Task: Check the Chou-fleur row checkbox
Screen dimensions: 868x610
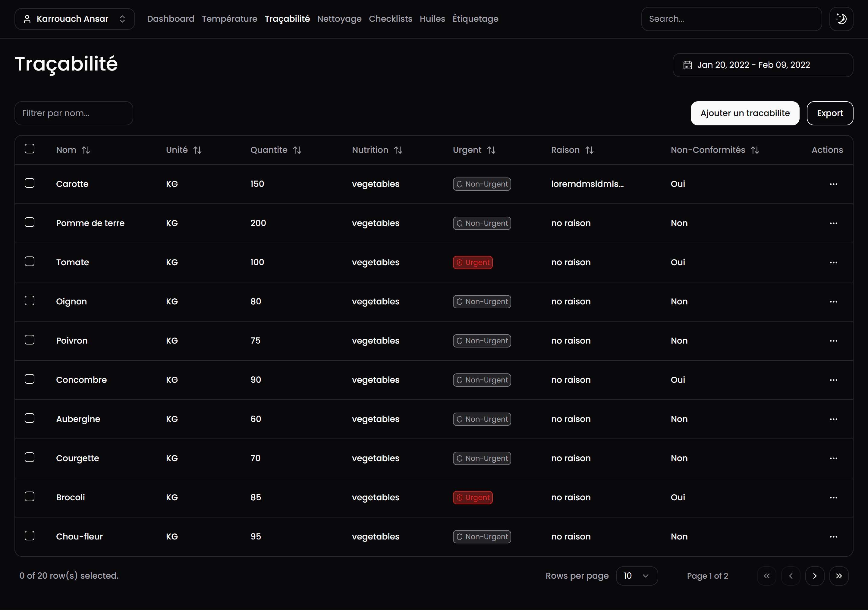Action: (30, 536)
